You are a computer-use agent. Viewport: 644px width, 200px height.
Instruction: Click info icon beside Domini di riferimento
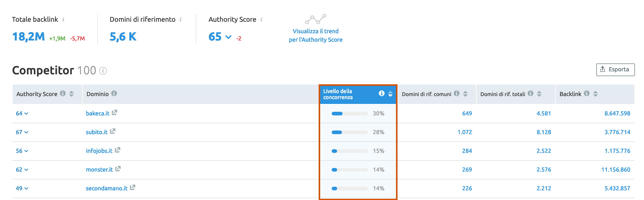pos(180,20)
